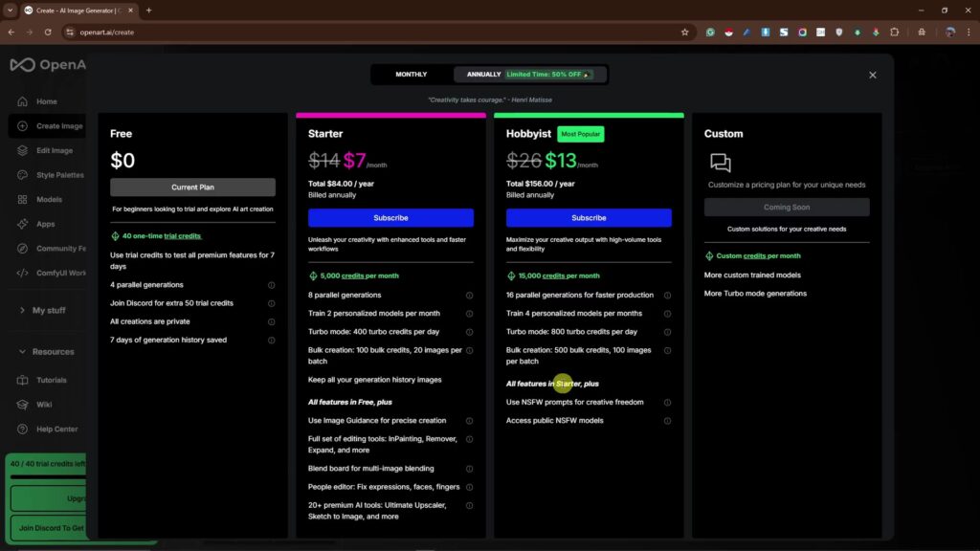Screen dimensions: 980x551
Task: Show info for 4 parallel generations
Action: click(271, 285)
